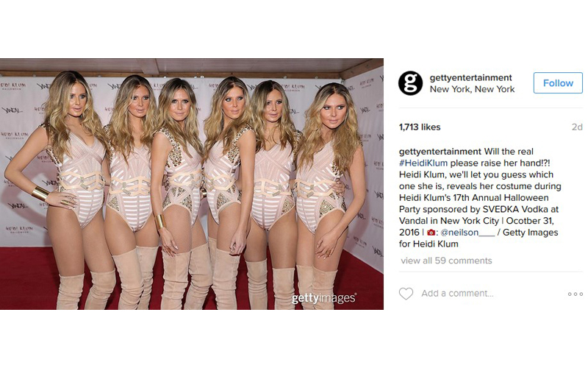Expand view all 59 comments
The width and height of the screenshot is (588, 368).
tap(446, 261)
